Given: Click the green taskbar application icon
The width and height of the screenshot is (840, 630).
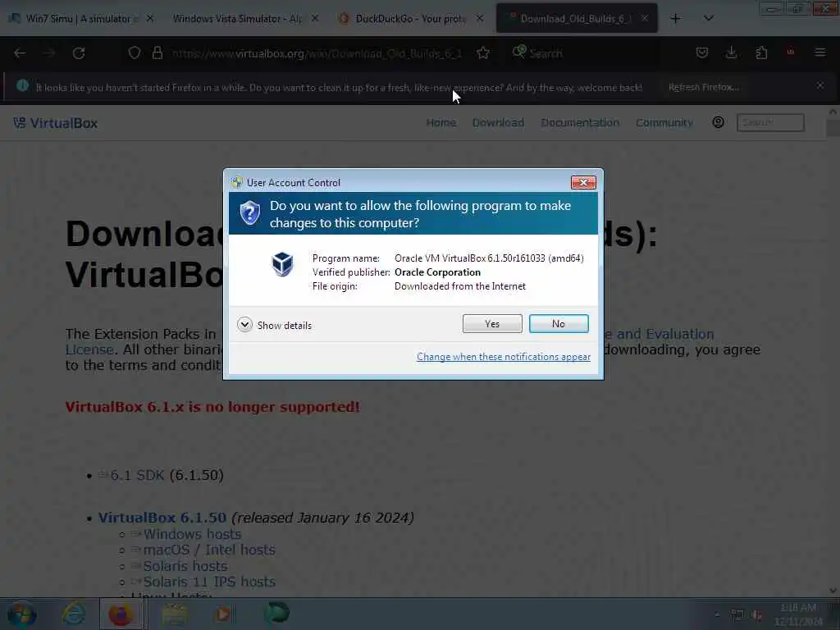Looking at the screenshot, I should click(277, 614).
